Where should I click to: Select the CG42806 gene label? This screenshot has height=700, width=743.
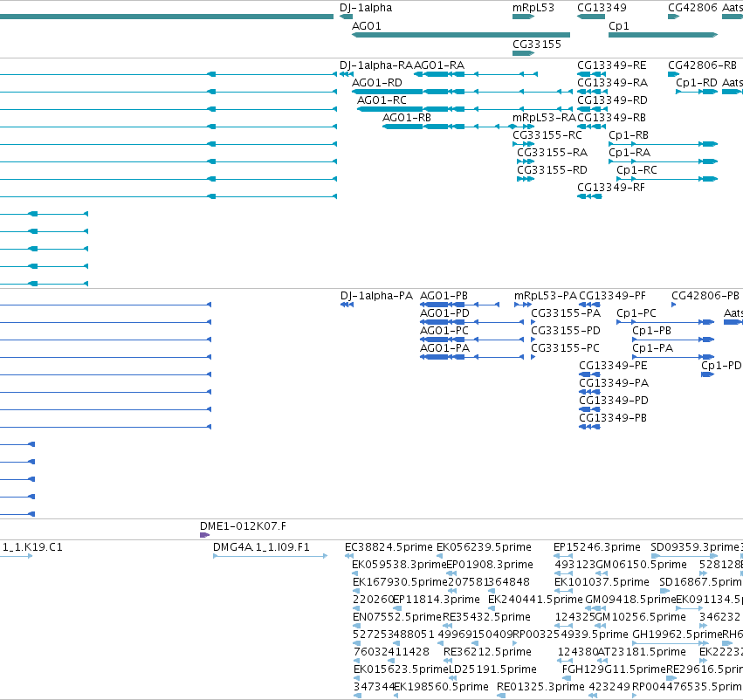click(x=692, y=8)
